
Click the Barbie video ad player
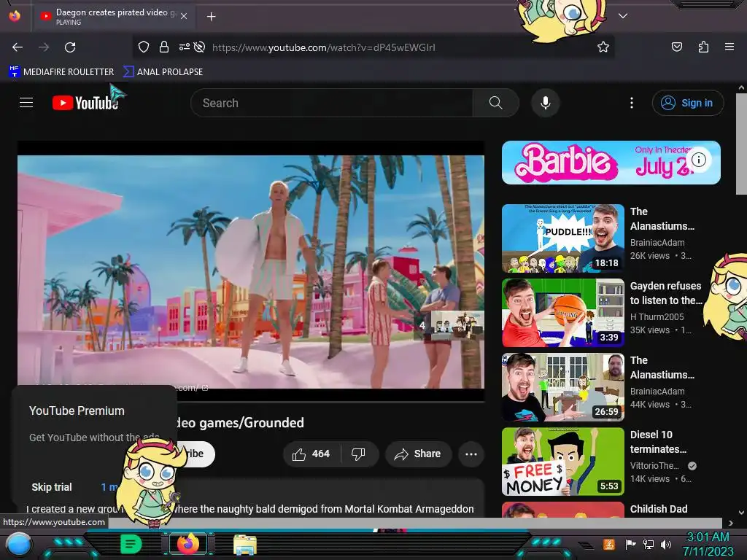point(251,271)
